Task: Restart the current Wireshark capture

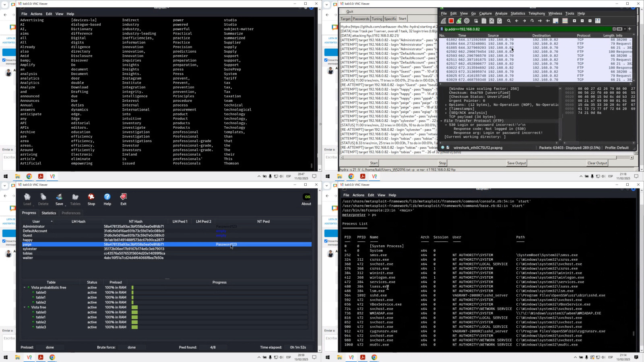Action: pos(459,21)
